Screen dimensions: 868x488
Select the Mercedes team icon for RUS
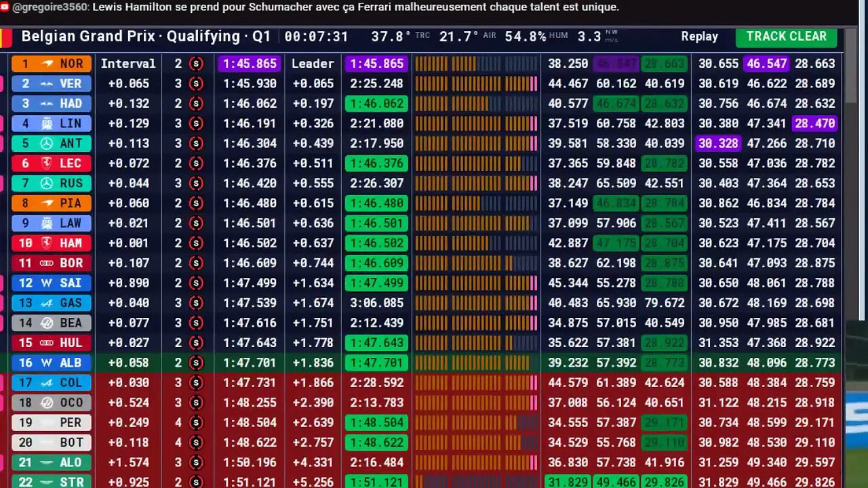[47, 183]
